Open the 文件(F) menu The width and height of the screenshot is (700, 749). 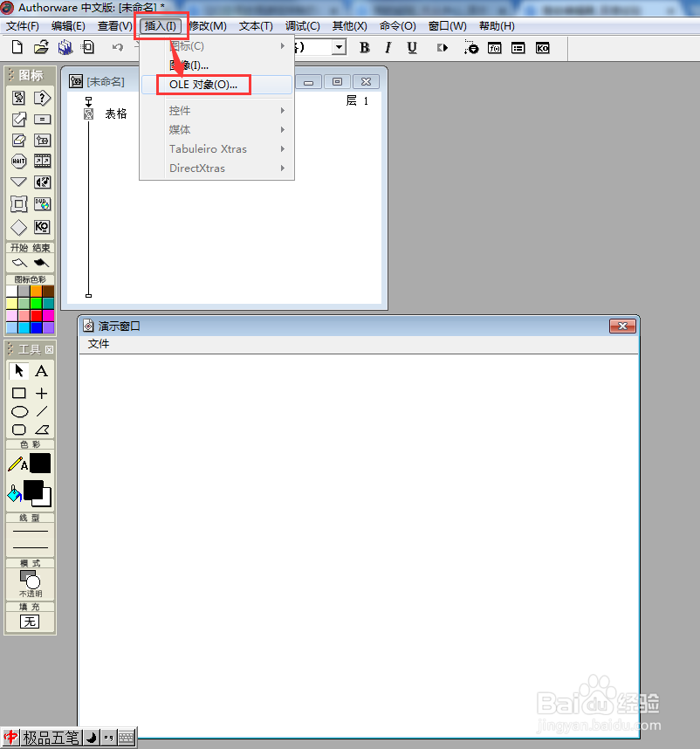(x=23, y=26)
